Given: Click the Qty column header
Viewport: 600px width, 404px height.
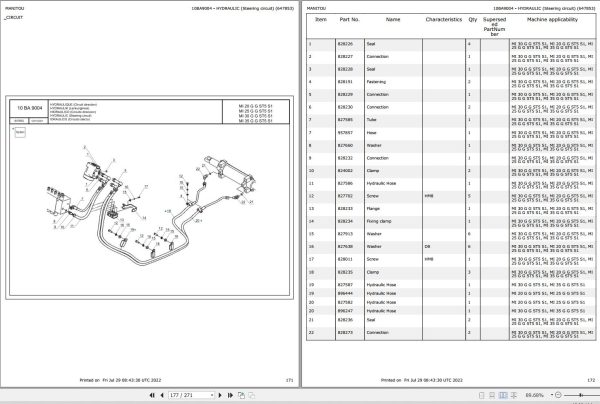Looking at the screenshot, I should click(473, 20).
